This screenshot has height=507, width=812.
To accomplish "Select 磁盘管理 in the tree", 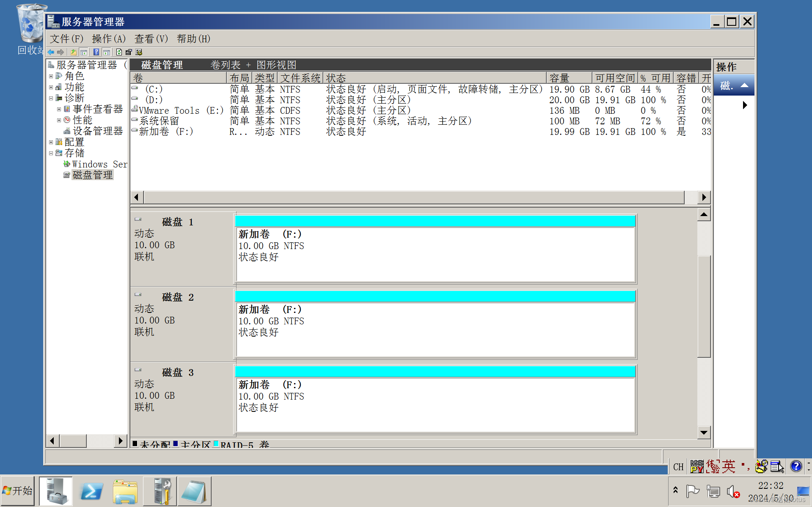I will point(93,175).
